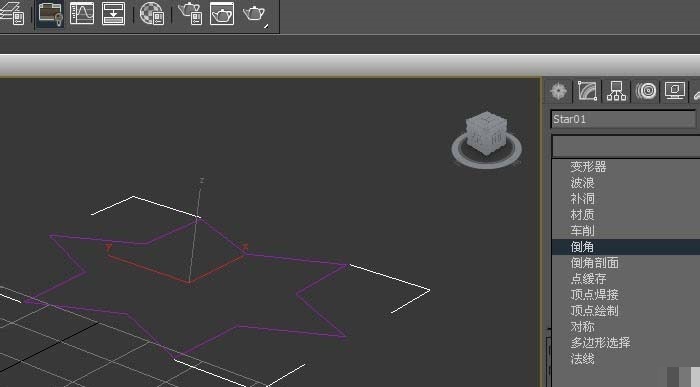Viewport: 700px width, 387px height.
Task: Apply the highlighted 倒角 modifier
Action: [626, 247]
